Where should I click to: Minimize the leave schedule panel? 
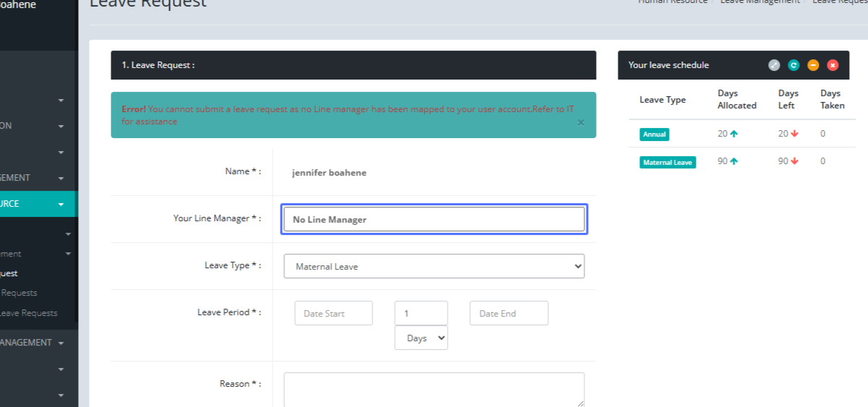[813, 65]
